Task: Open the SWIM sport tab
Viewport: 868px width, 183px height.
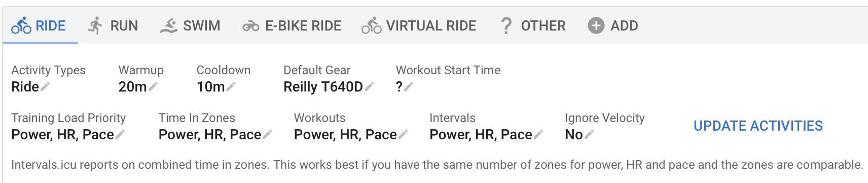Action: [x=190, y=25]
